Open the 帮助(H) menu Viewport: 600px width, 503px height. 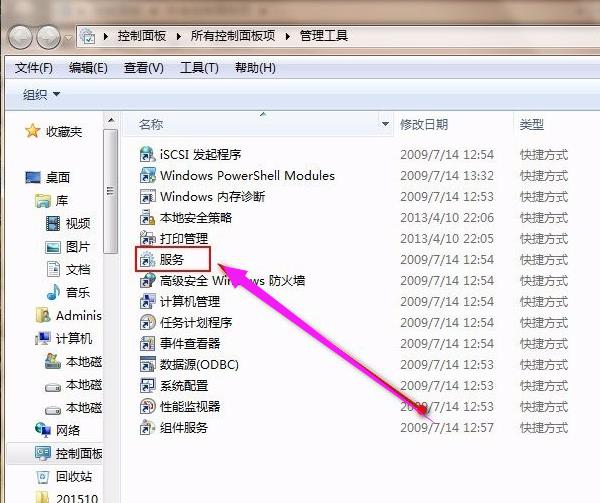click(x=255, y=68)
